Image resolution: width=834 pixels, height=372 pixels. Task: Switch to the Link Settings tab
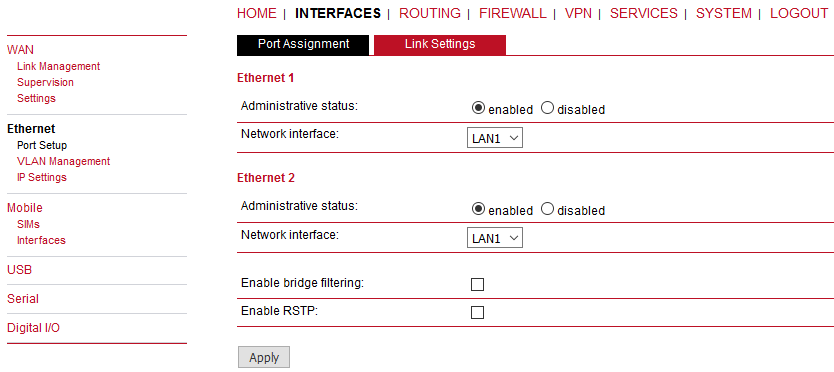point(440,44)
